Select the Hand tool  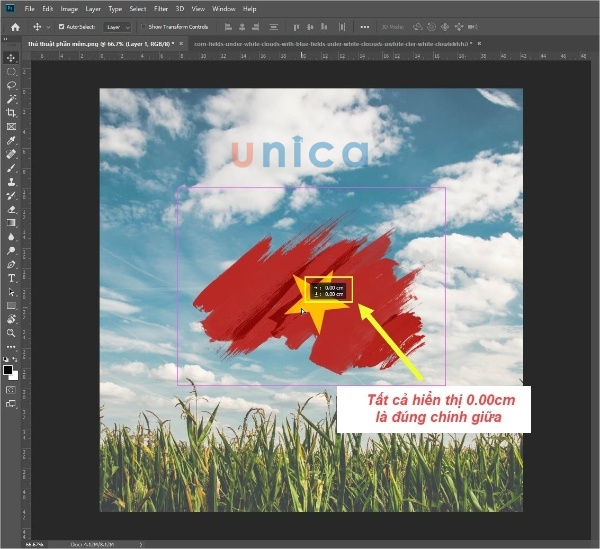coord(11,319)
